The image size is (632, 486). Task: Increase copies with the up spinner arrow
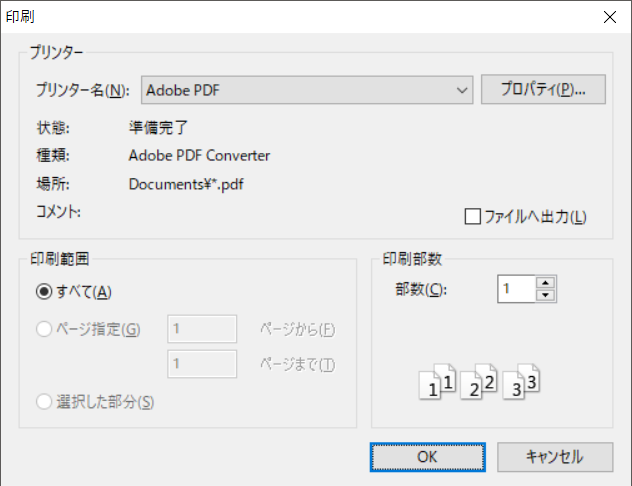[x=546, y=282]
